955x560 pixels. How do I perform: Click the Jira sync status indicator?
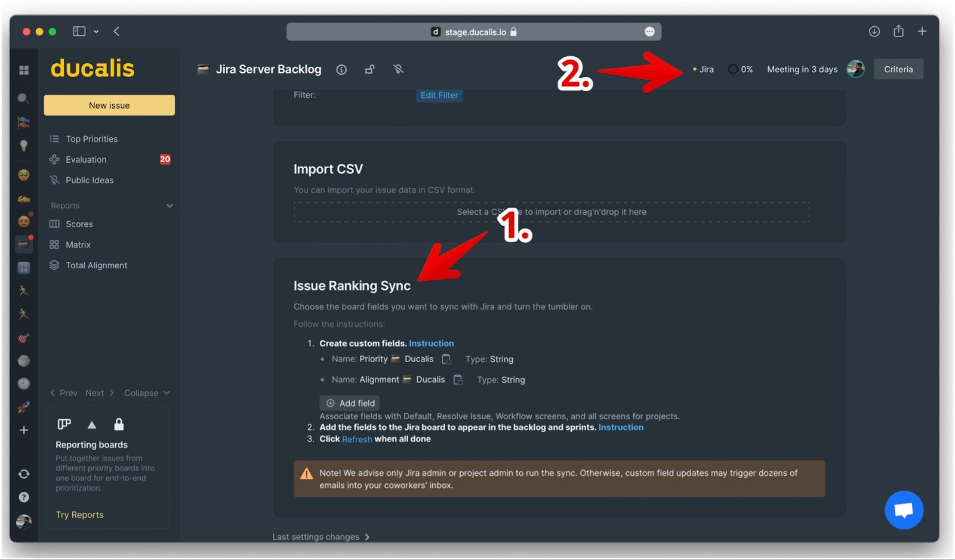(x=703, y=70)
